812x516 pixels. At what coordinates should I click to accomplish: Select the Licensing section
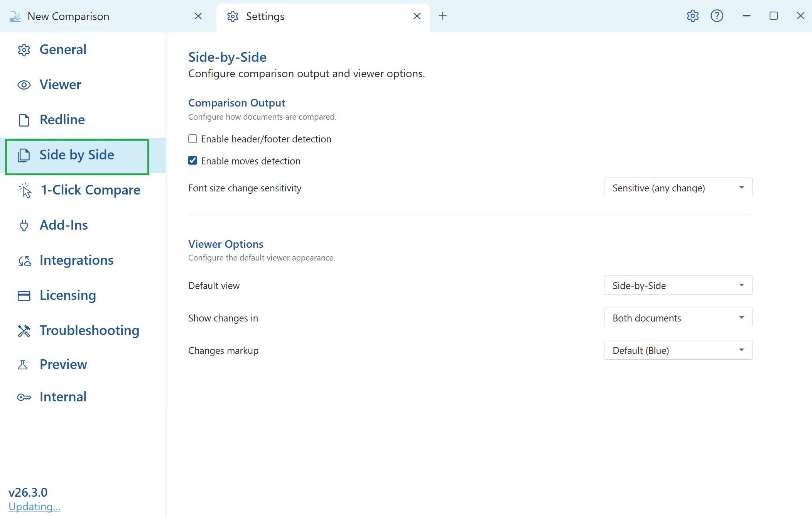pos(24,296)
